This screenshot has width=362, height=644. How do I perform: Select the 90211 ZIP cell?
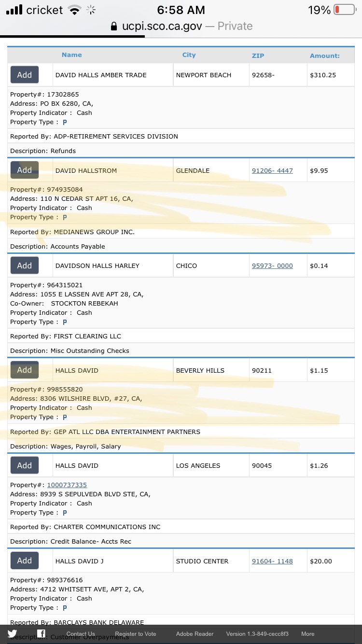278,370
